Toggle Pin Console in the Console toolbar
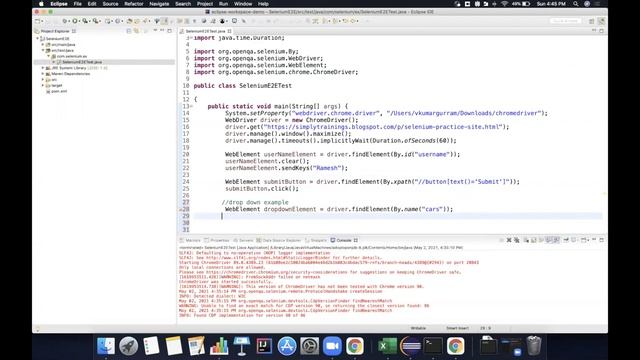The height and width of the screenshot is (360, 640). point(566,240)
